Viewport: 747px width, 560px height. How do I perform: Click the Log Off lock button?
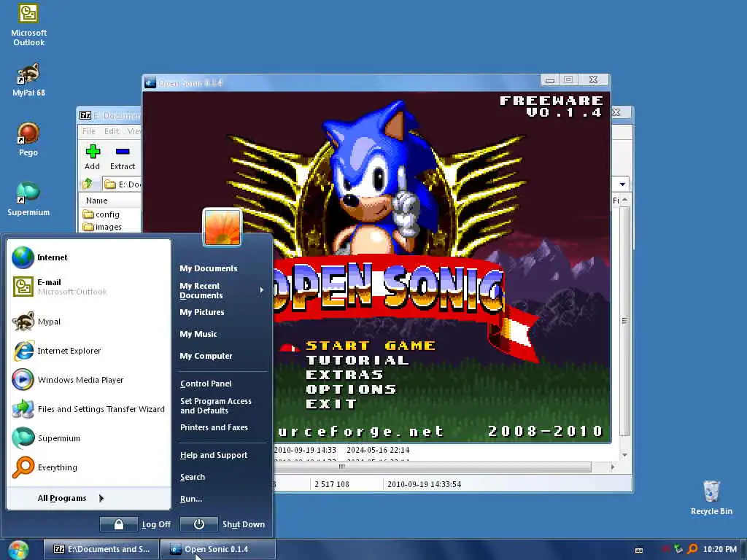(x=119, y=524)
